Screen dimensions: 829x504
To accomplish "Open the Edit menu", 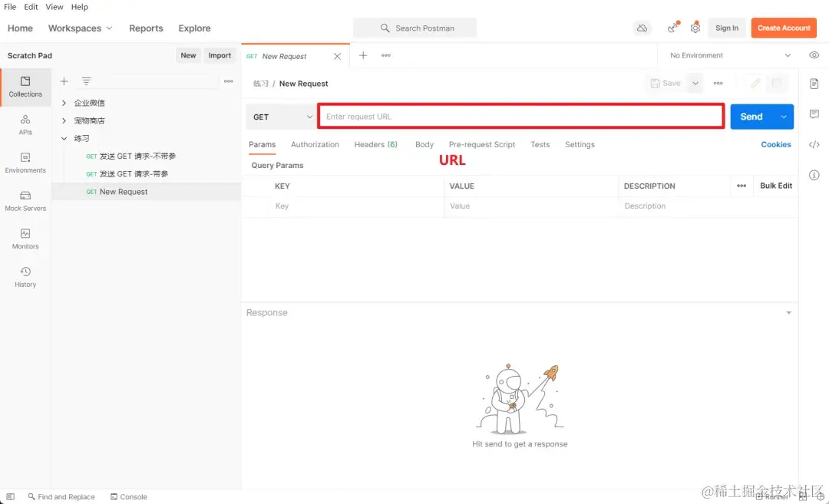I will 31,7.
